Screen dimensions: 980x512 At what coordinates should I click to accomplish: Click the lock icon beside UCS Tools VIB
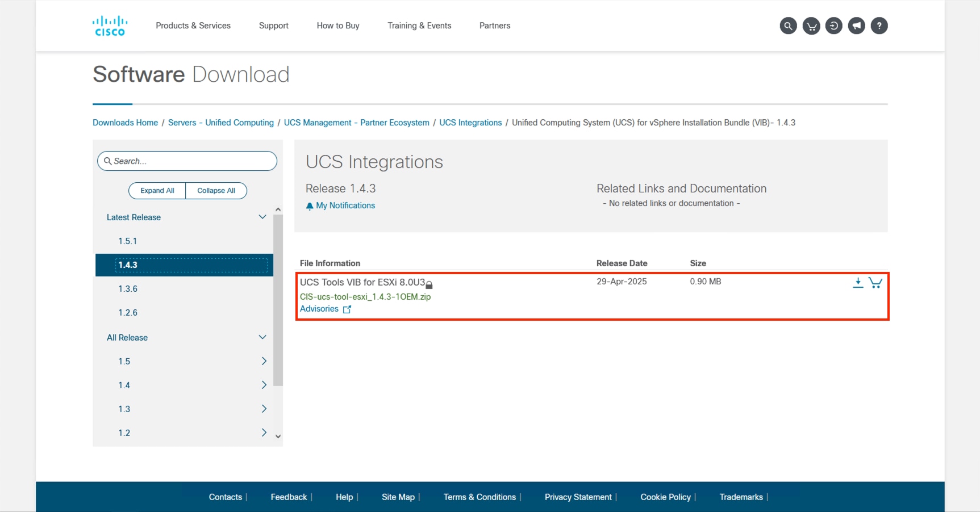(430, 284)
